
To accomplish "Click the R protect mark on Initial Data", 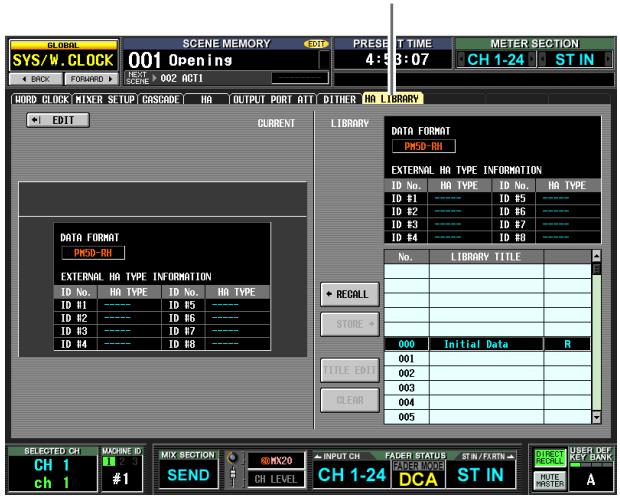I will click(x=567, y=344).
